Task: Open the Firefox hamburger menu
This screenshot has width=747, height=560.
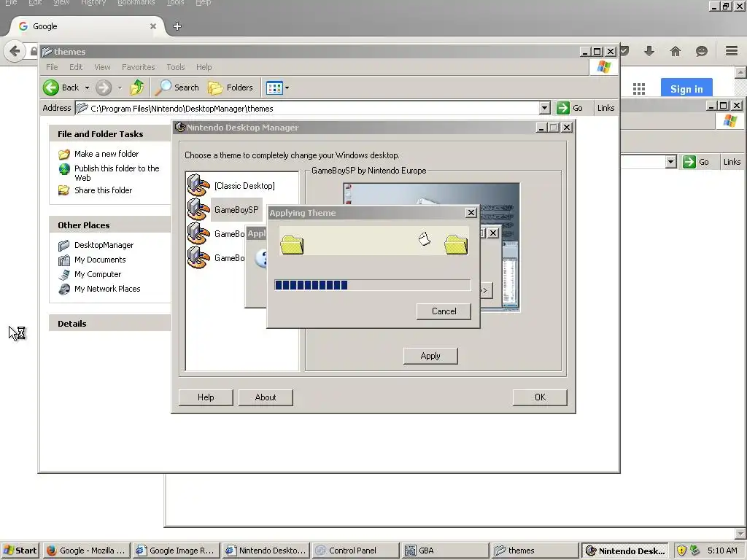Action: [732, 50]
